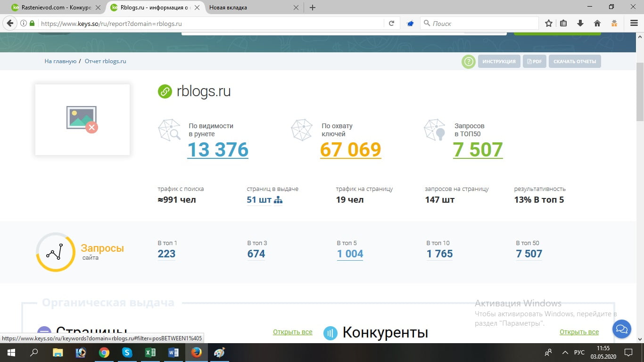Screen dimensions: 644x362
Task: Open the В топ 1 value 223
Action: click(x=166, y=254)
